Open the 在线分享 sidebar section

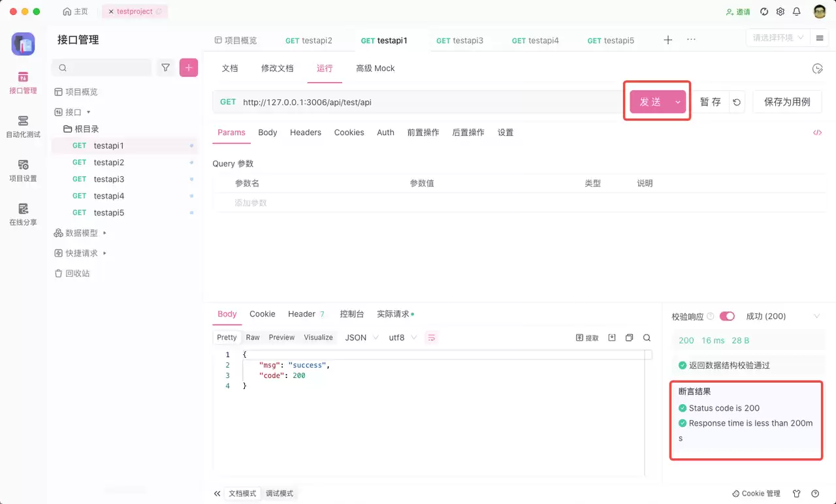click(23, 214)
